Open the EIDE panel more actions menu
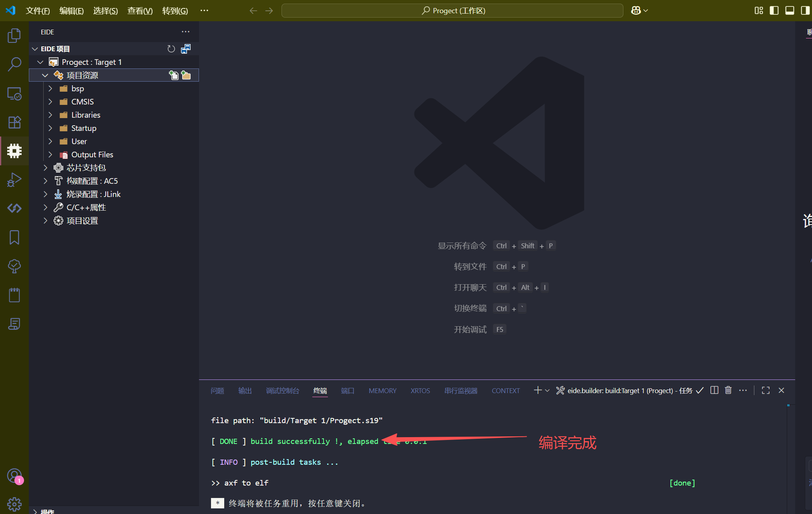Image resolution: width=812 pixels, height=514 pixels. (185, 32)
